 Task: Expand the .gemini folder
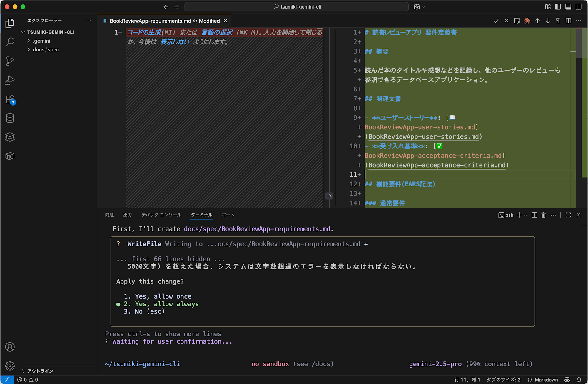[x=59, y=41]
